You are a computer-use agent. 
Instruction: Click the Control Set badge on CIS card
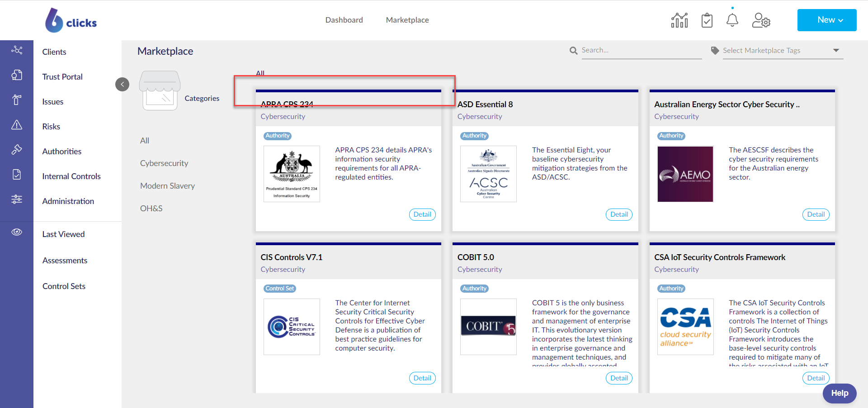pyautogui.click(x=280, y=289)
